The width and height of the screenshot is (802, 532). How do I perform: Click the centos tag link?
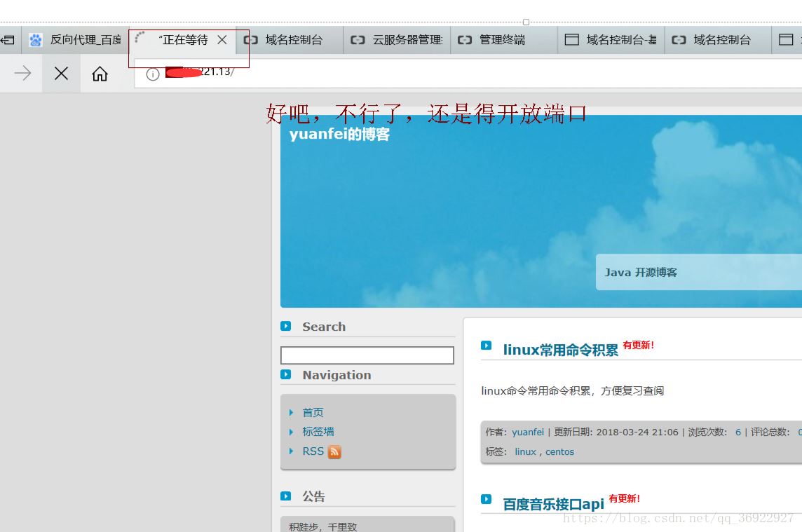(559, 452)
